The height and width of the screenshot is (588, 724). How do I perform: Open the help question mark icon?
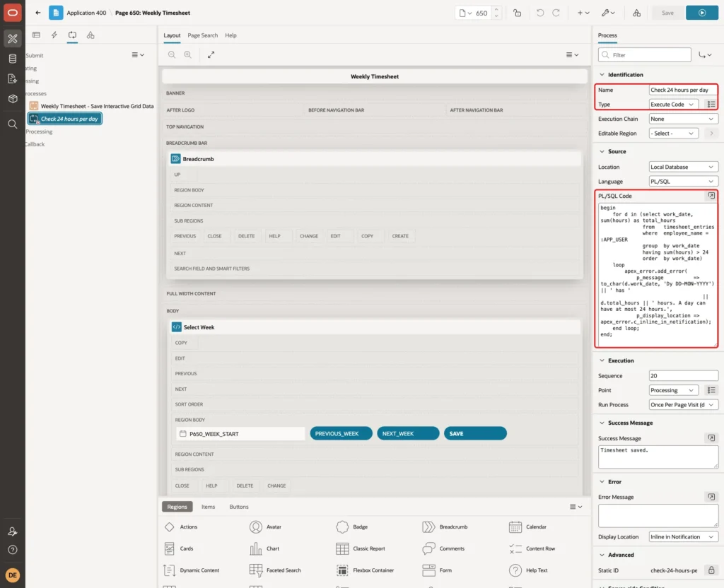point(13,550)
